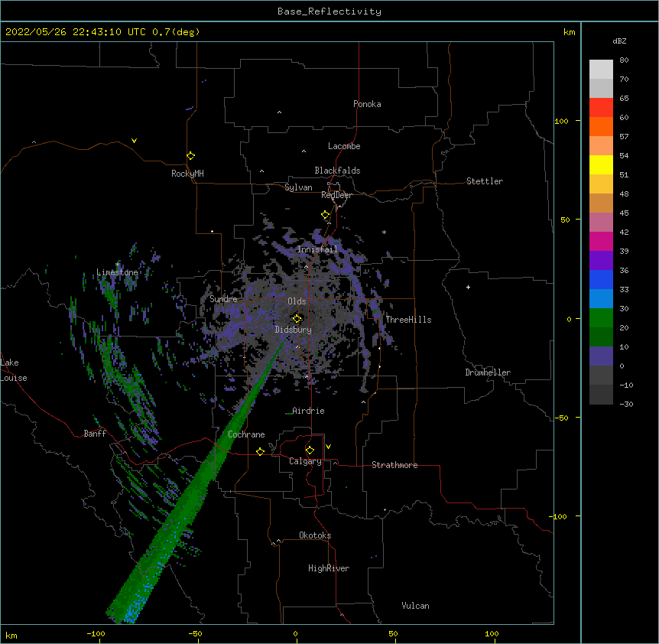Viewport: 659px width, 644px height.
Task: Select the Olds label
Action: (x=297, y=301)
